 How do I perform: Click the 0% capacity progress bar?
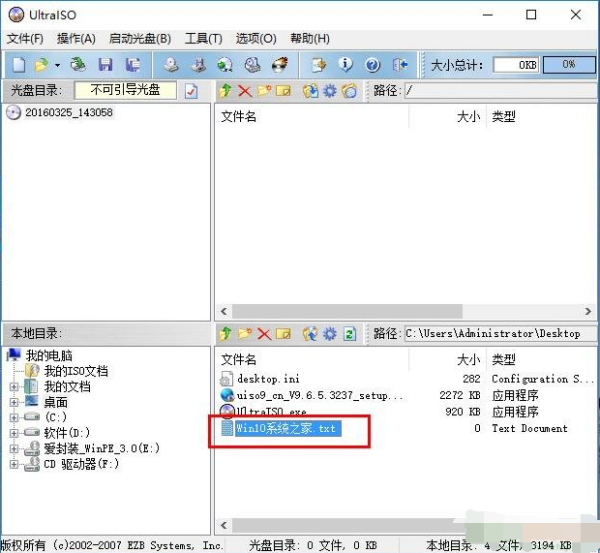coord(569,65)
